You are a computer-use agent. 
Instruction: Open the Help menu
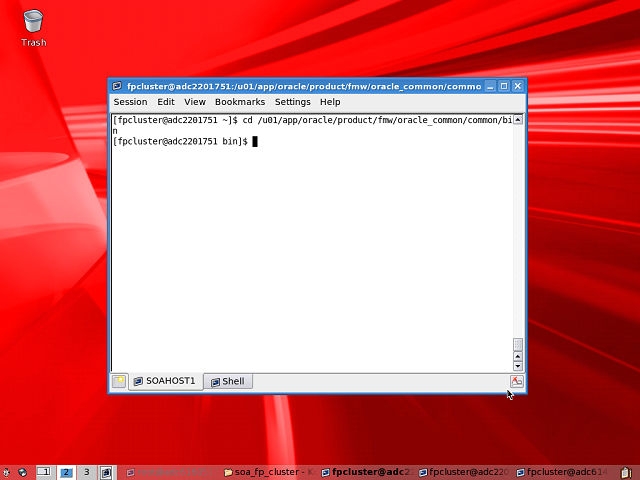(x=330, y=102)
